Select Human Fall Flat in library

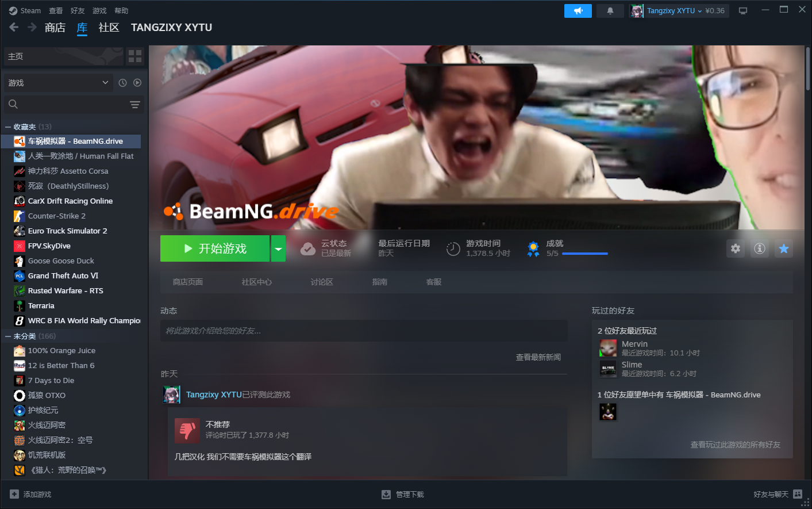point(71,156)
